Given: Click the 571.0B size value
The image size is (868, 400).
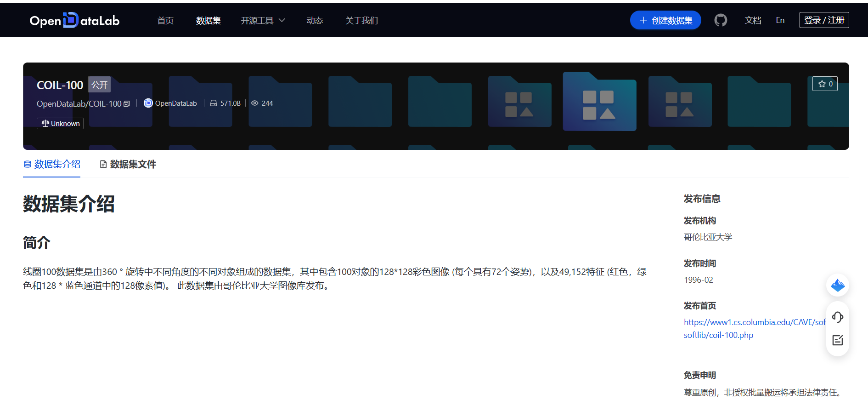Looking at the screenshot, I should tap(231, 103).
